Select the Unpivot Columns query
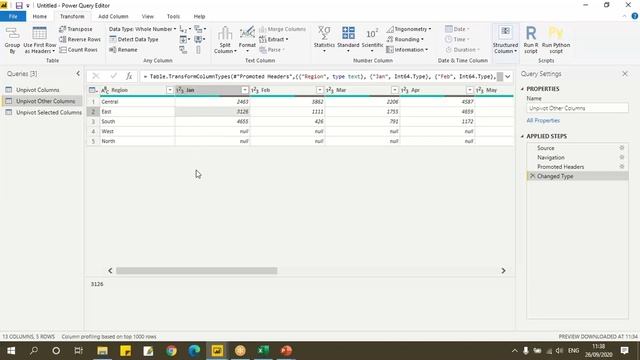 (38, 90)
